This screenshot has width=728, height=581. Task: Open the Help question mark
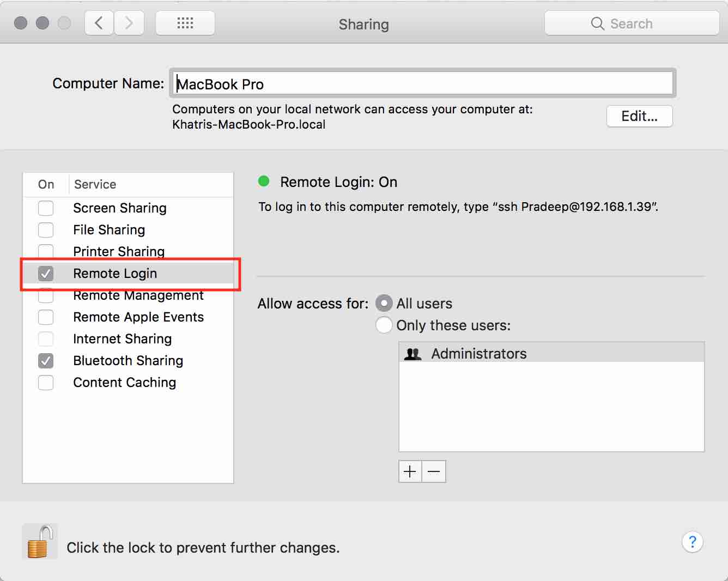click(693, 542)
